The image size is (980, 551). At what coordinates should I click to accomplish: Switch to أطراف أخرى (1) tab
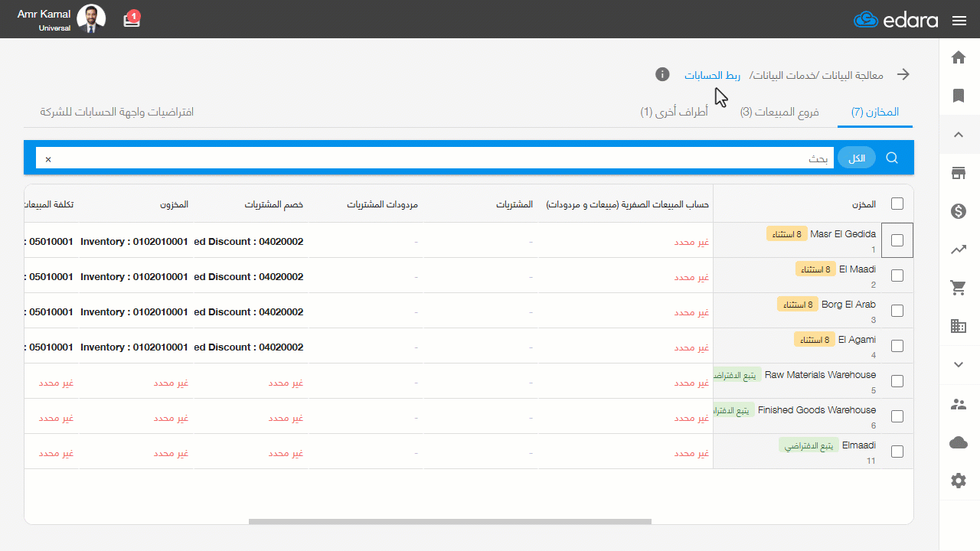(674, 112)
